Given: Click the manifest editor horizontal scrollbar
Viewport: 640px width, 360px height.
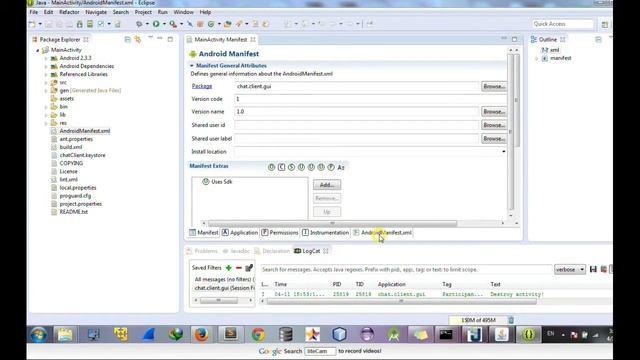Looking at the screenshot, I should pyautogui.click(x=332, y=223).
